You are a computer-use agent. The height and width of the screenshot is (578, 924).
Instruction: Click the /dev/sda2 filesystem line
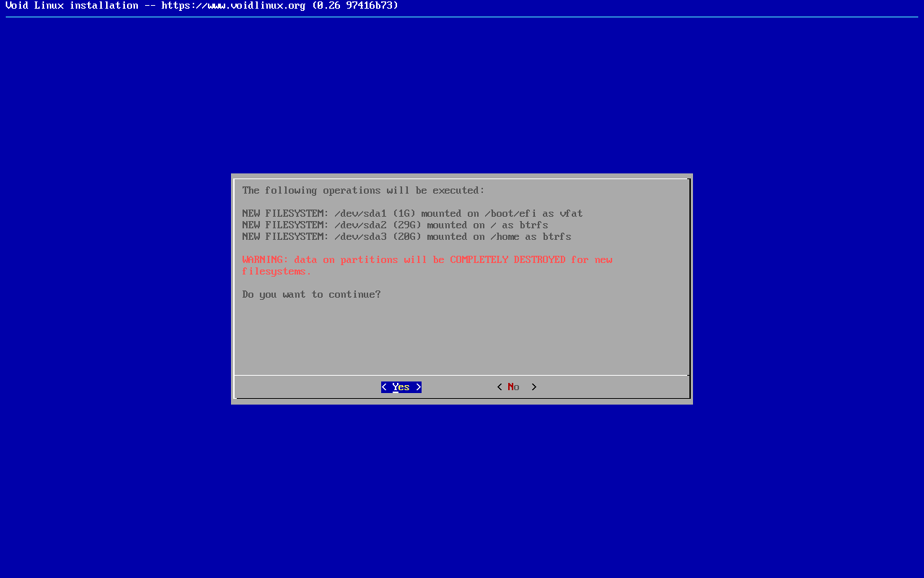(395, 225)
